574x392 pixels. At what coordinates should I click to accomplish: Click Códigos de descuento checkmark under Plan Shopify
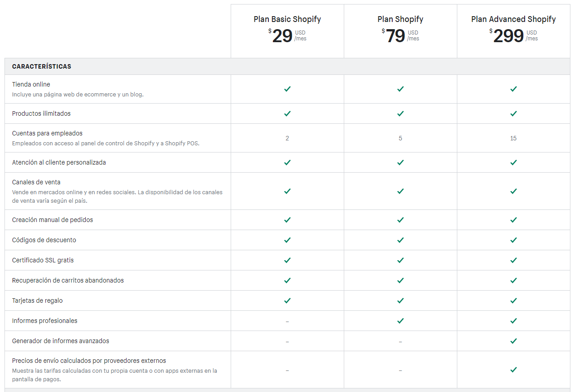400,240
